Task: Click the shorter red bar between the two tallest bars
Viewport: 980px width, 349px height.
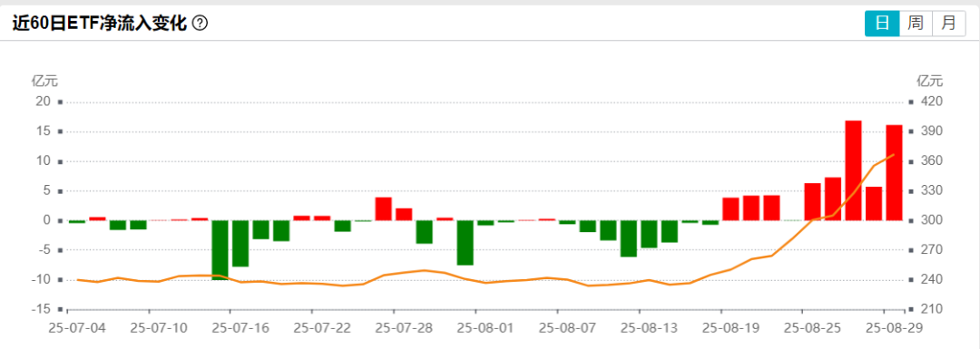Action: [874, 204]
